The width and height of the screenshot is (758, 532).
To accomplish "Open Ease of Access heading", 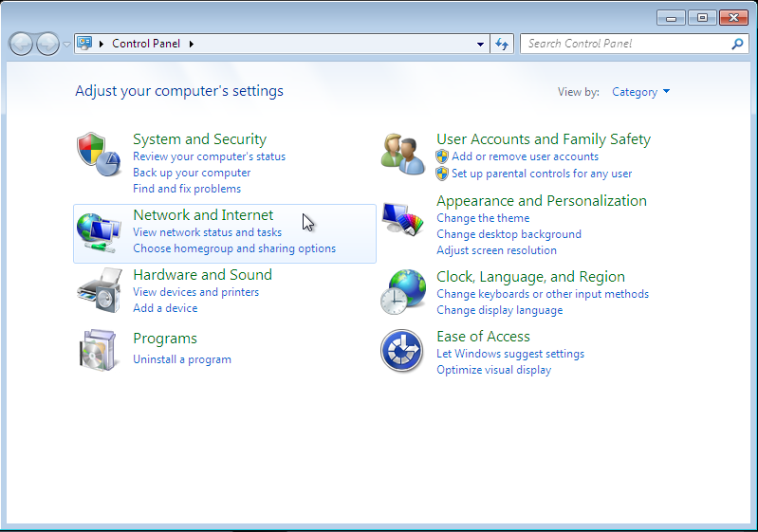I will (x=483, y=337).
